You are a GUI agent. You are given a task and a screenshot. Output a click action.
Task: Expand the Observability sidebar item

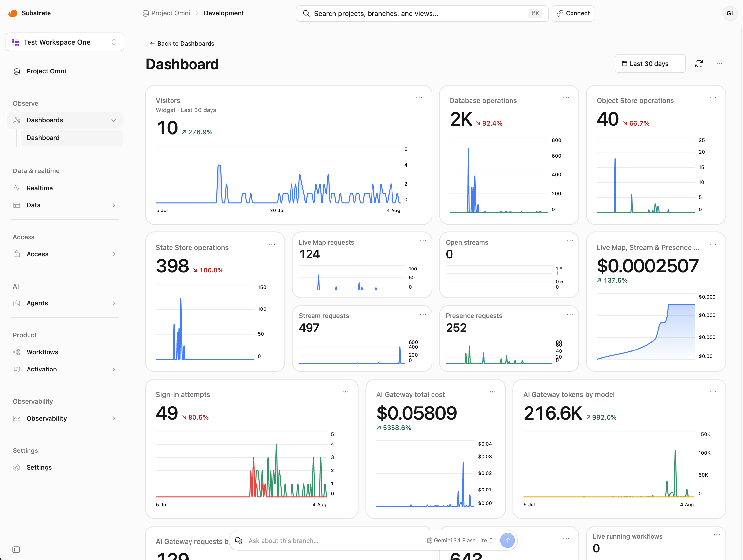tap(65, 418)
